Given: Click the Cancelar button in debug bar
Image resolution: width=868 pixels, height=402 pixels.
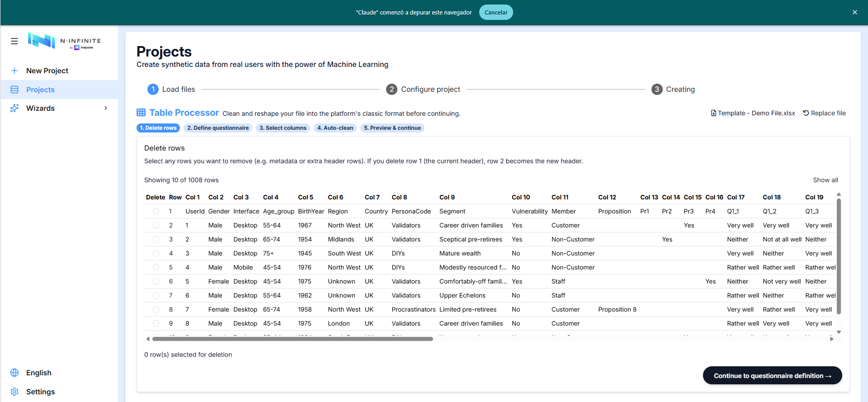Looking at the screenshot, I should [x=496, y=12].
